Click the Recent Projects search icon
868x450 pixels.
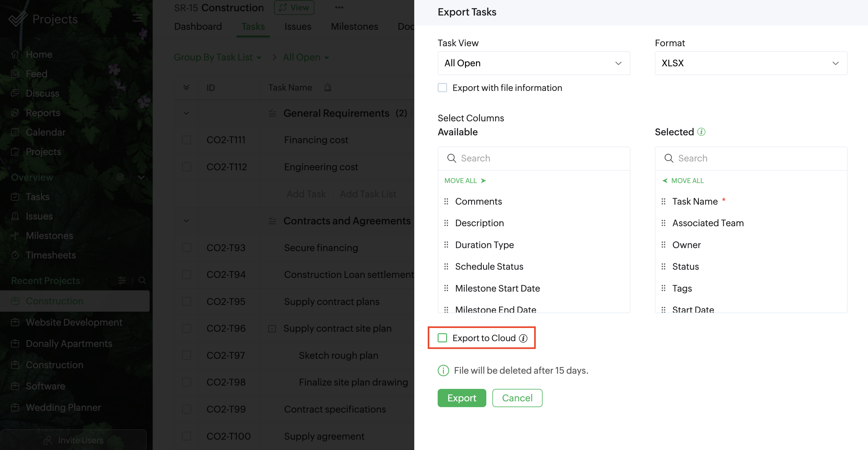pyautogui.click(x=142, y=280)
